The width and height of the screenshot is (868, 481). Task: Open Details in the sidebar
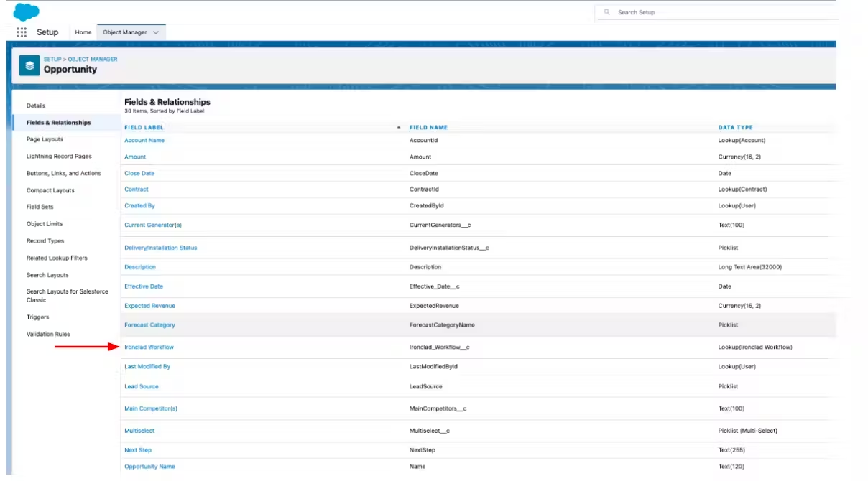(x=36, y=106)
